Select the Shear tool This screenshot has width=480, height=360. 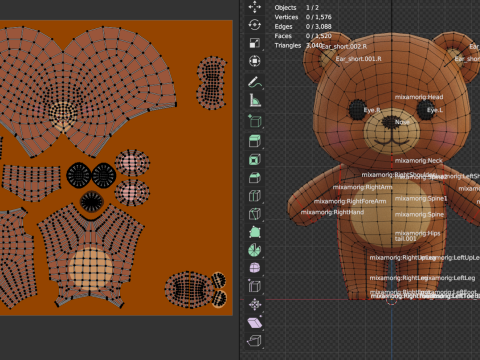(255, 322)
